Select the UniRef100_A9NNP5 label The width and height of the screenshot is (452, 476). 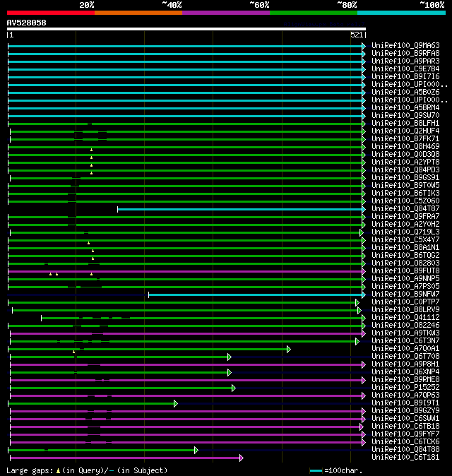(x=405, y=279)
